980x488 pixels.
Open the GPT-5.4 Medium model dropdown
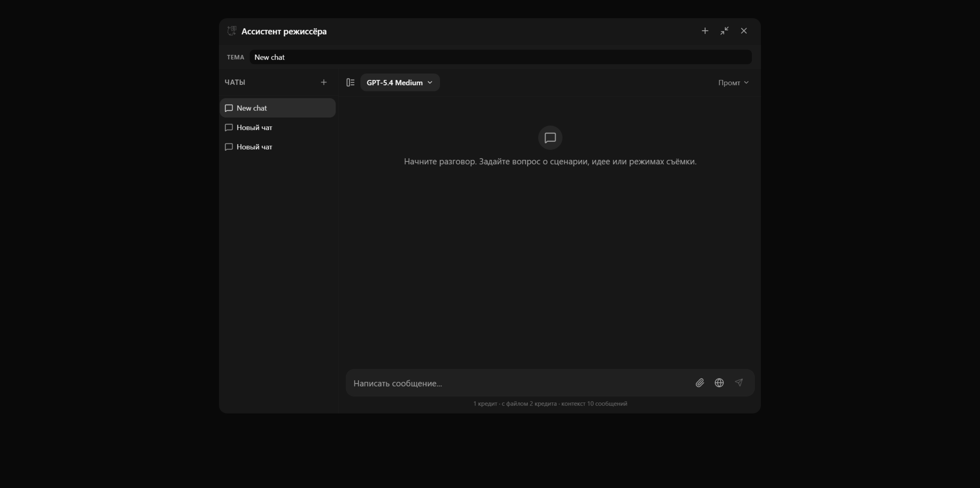pos(400,83)
